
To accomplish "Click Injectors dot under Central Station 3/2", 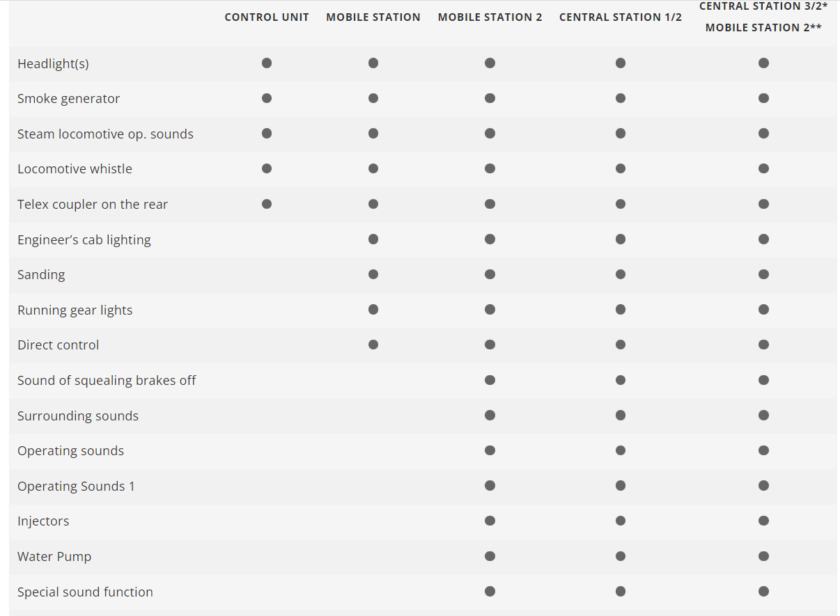I will pos(763,521).
